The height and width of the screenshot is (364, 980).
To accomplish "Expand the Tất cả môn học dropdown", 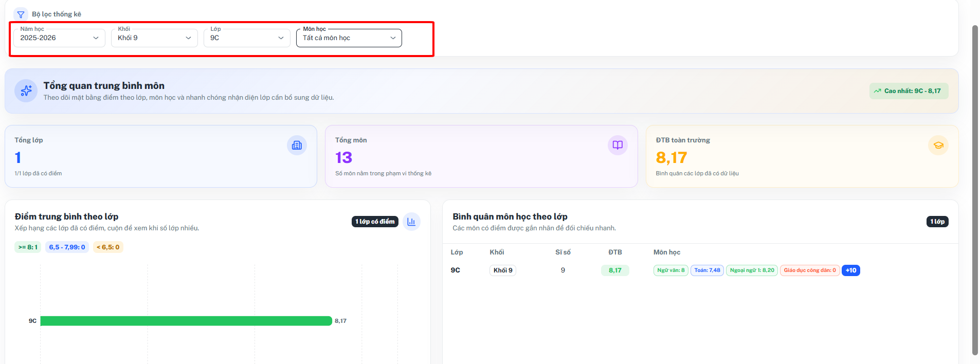I will pyautogui.click(x=349, y=38).
